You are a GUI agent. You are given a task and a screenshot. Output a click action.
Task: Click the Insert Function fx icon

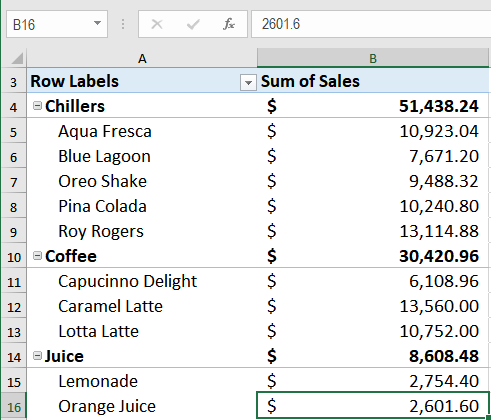pos(229,24)
